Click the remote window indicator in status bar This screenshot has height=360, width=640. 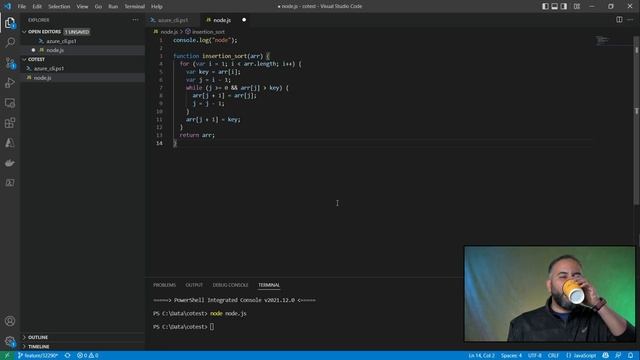click(x=7, y=356)
